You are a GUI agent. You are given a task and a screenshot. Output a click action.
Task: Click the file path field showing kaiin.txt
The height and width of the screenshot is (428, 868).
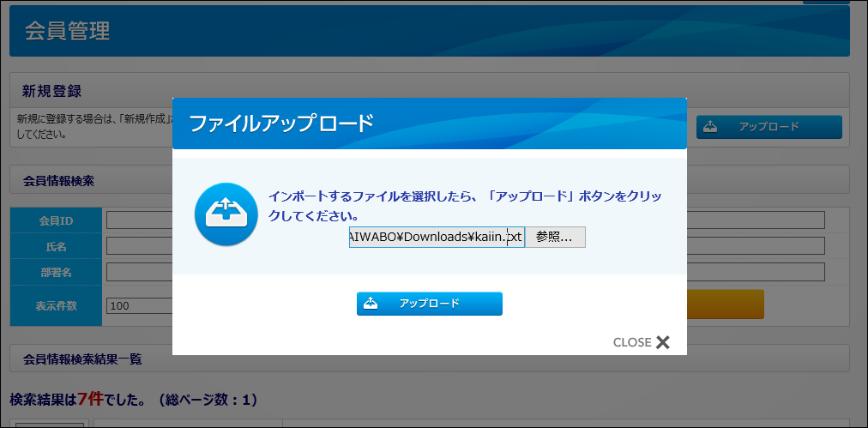pyautogui.click(x=436, y=238)
